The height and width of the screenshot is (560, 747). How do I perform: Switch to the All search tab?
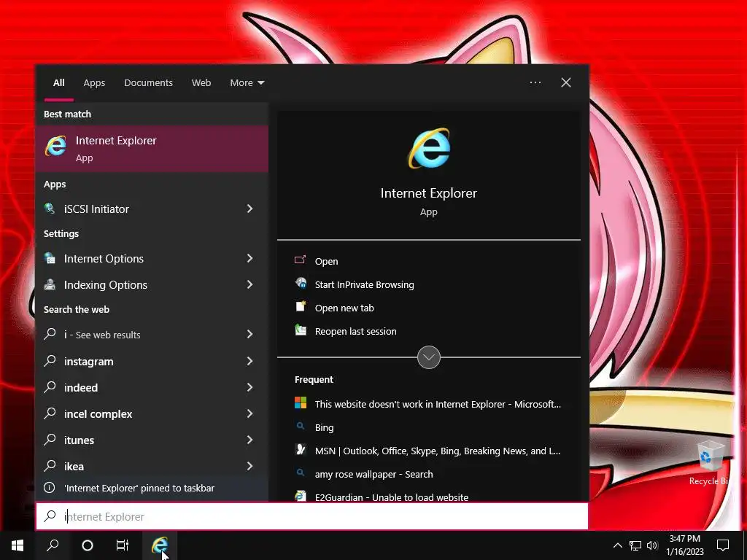[59, 83]
